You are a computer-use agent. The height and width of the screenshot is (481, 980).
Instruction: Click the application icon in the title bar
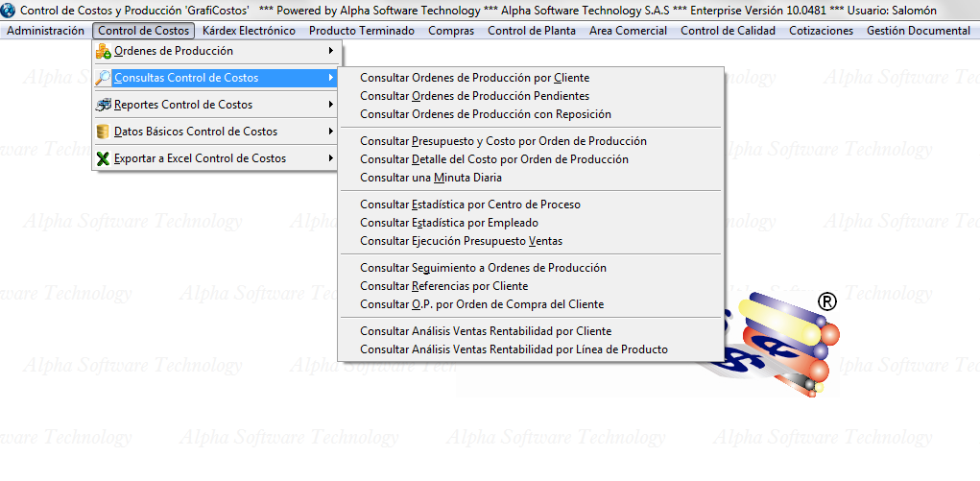point(9,10)
